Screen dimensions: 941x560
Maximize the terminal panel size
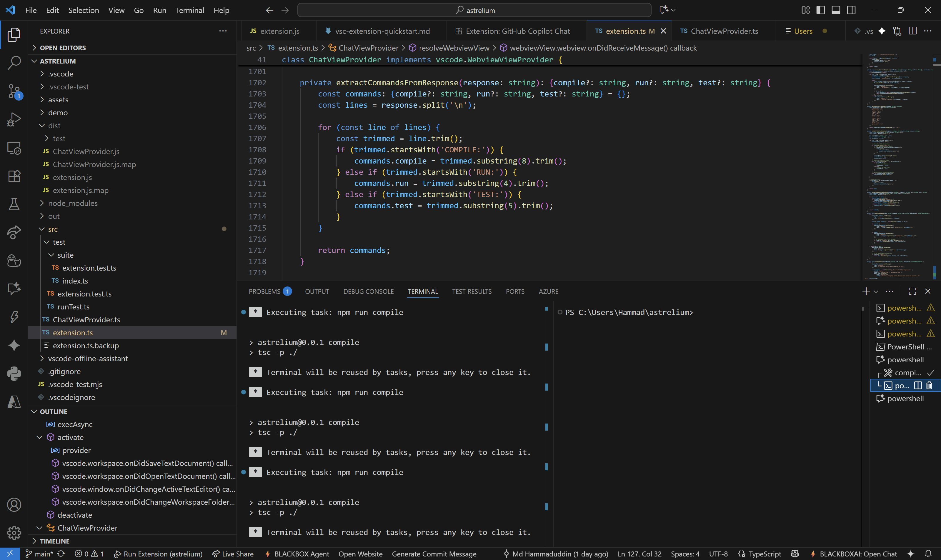click(912, 291)
